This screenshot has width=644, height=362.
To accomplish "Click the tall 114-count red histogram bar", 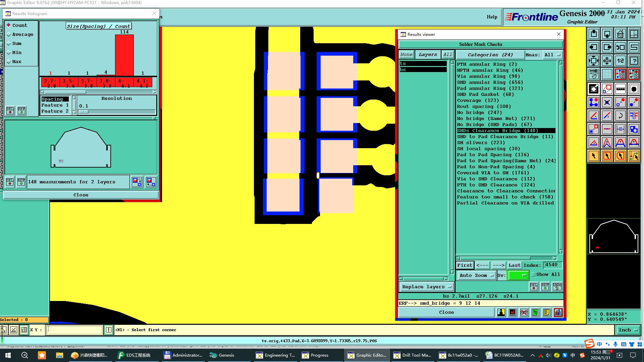I will pos(124,55).
